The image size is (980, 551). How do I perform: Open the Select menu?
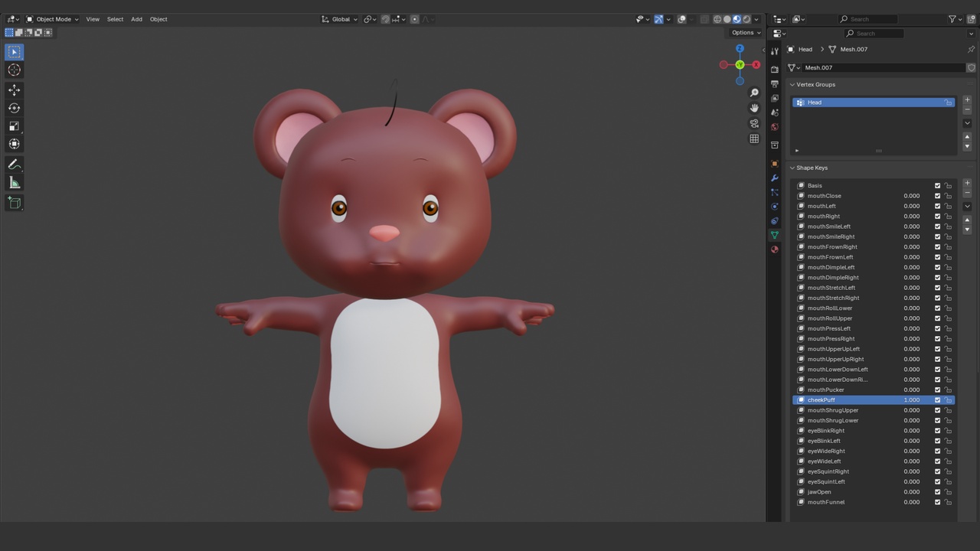click(x=115, y=19)
